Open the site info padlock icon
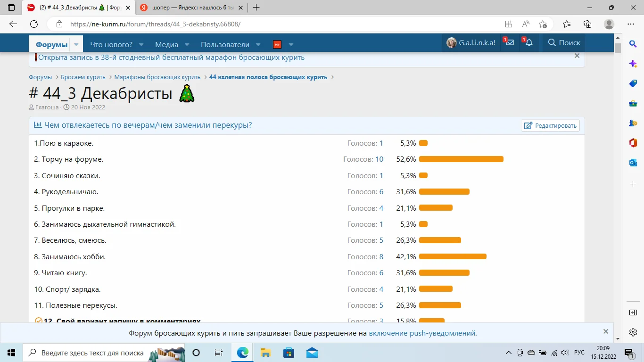644x362 pixels. pyautogui.click(x=59, y=24)
